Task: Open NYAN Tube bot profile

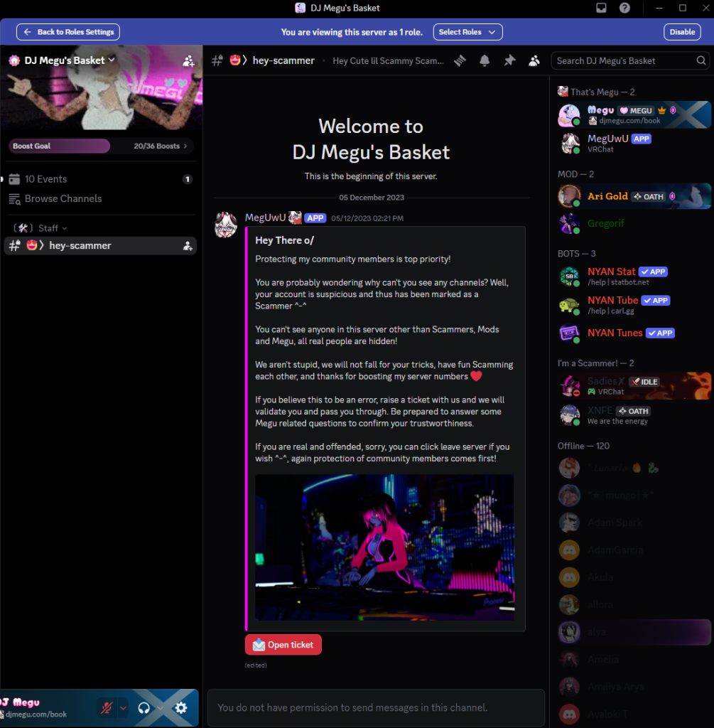Action: coord(634,305)
